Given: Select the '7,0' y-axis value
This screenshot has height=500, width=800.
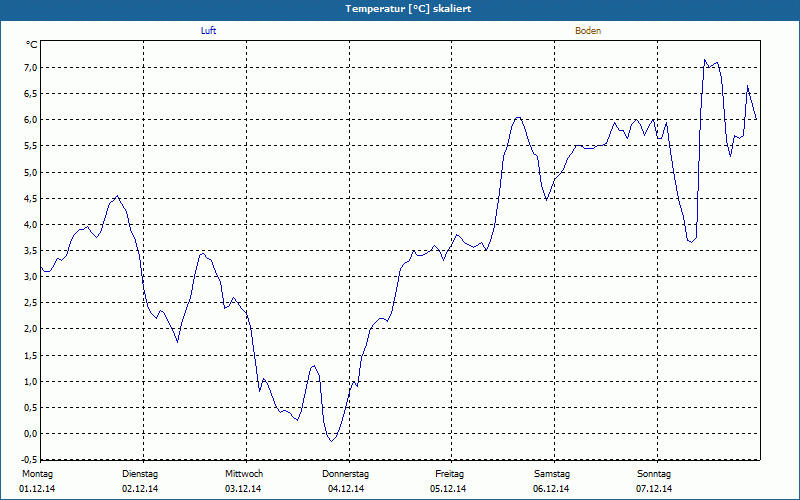Looking at the screenshot, I should (31, 67).
